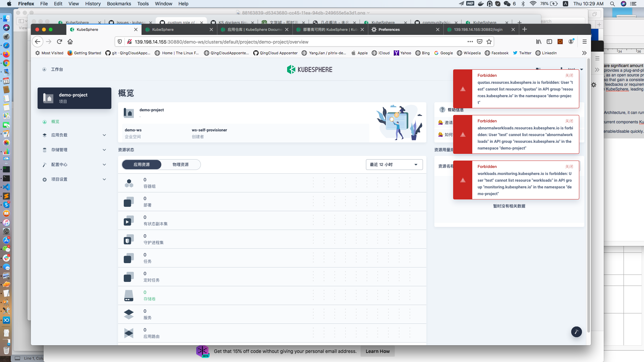Open the Firefox account icon
This screenshot has width=644, height=362.
click(x=571, y=42)
